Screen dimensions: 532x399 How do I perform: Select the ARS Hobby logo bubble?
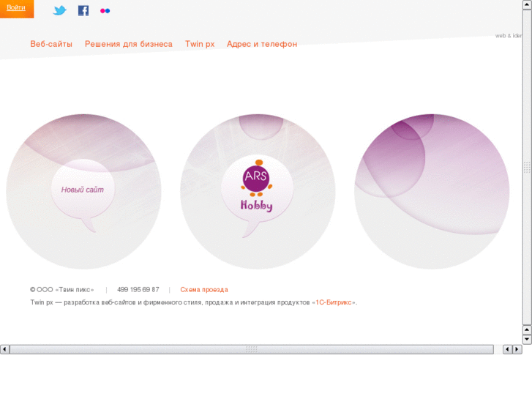click(257, 195)
